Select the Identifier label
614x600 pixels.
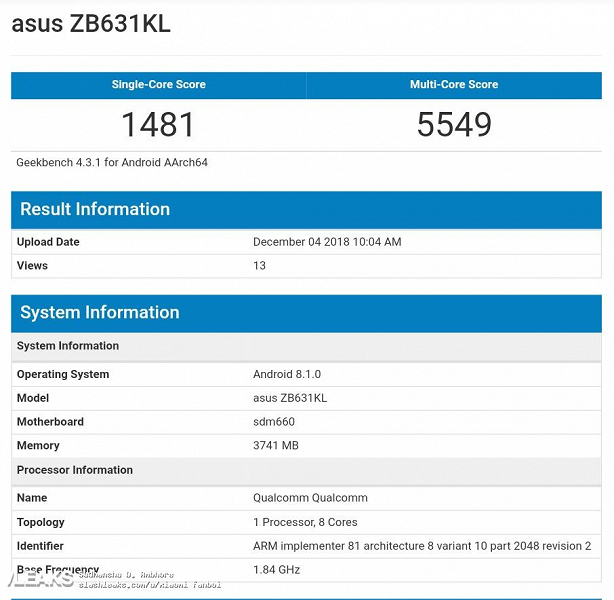[40, 546]
